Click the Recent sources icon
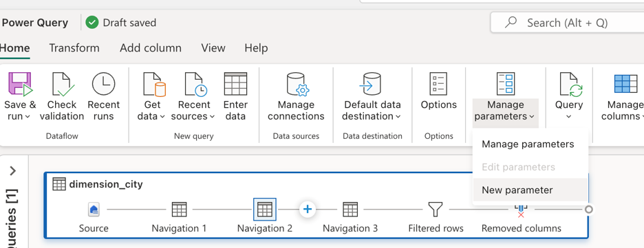644x248 pixels. (x=195, y=84)
